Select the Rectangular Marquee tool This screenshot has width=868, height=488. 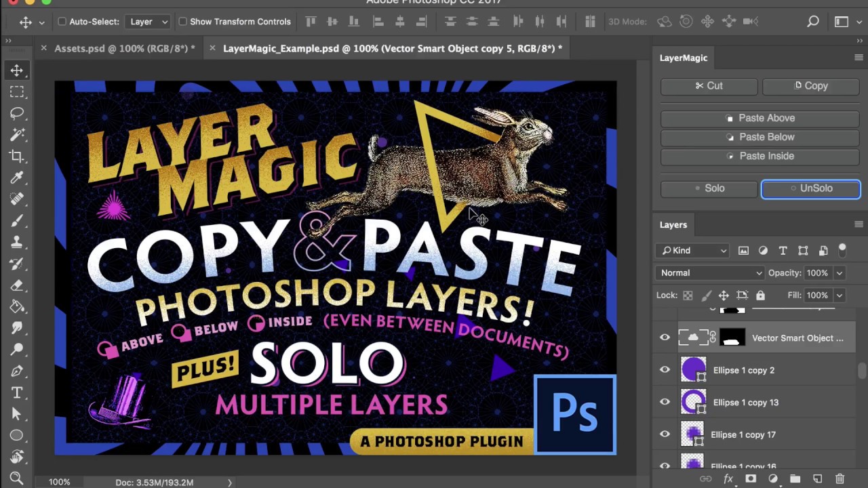click(x=17, y=91)
